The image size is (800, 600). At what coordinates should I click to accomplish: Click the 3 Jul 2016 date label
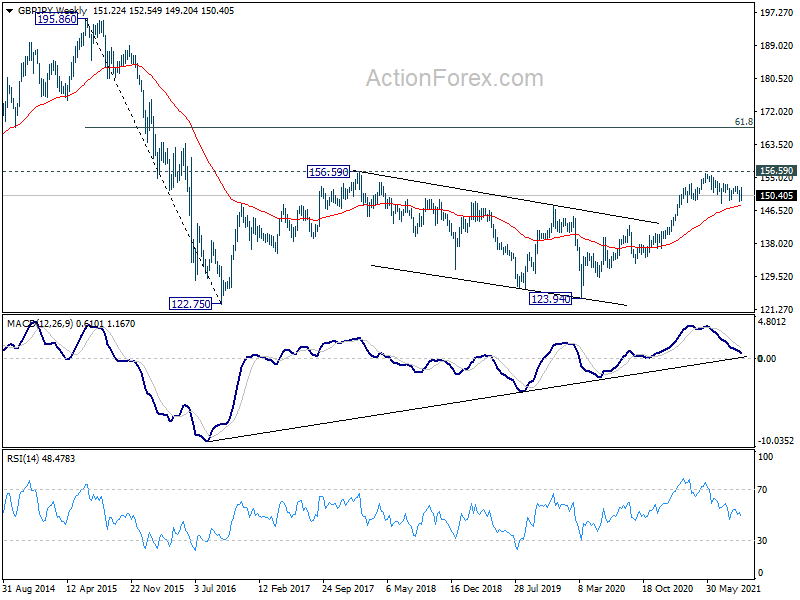215,589
